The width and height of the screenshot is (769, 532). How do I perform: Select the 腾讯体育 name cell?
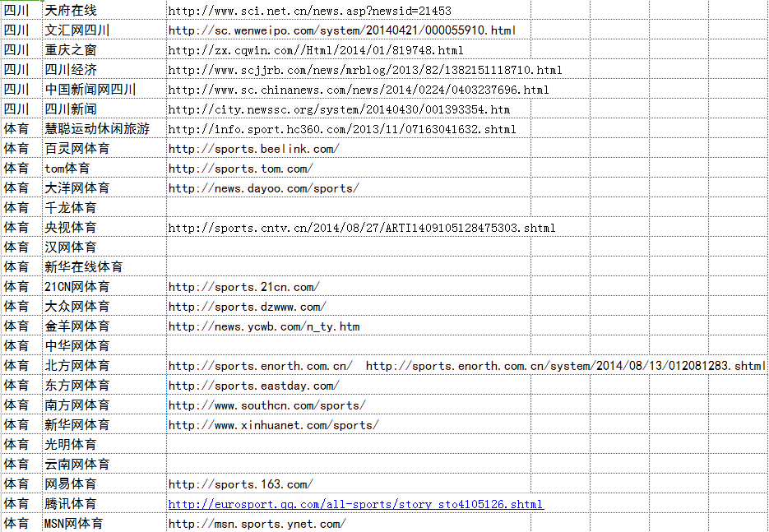point(104,503)
